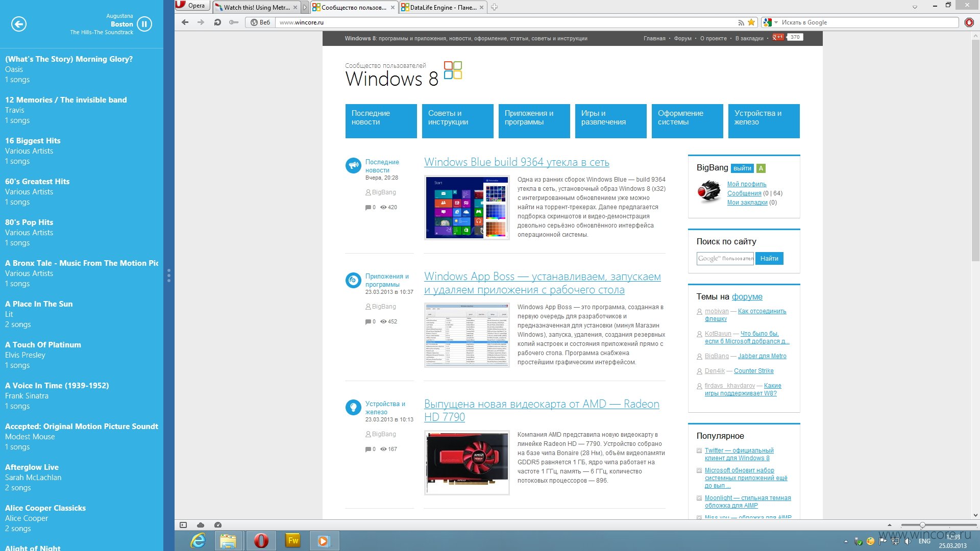Open a new tab with plus button
Image resolution: width=980 pixels, height=551 pixels.
(x=494, y=7)
